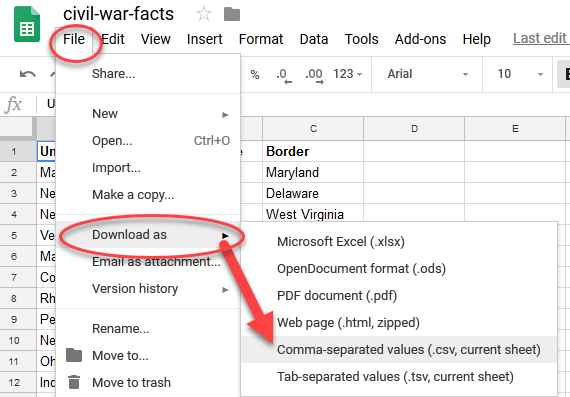Decrease decimal places button

click(284, 75)
